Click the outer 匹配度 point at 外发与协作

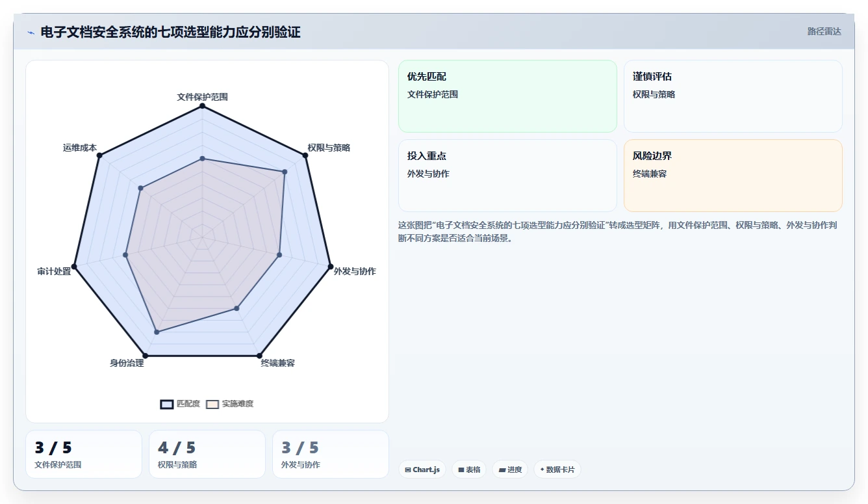pyautogui.click(x=331, y=266)
